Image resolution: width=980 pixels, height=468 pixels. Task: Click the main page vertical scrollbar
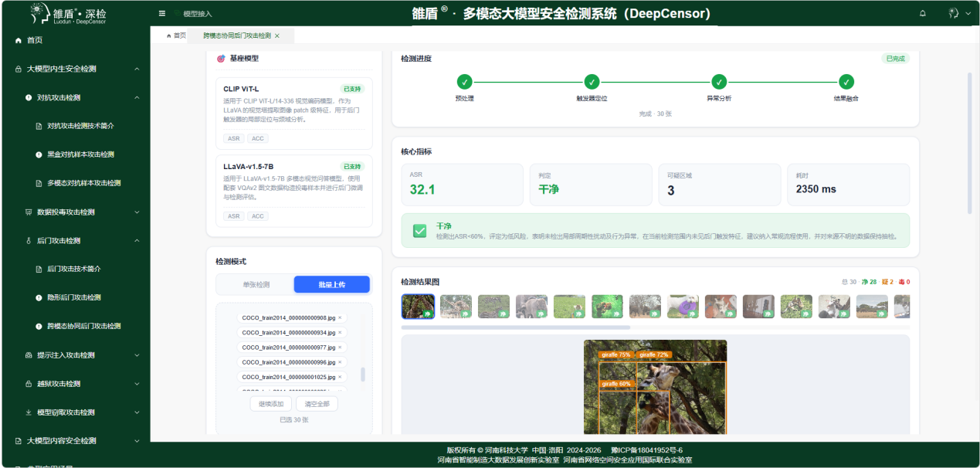[969, 143]
